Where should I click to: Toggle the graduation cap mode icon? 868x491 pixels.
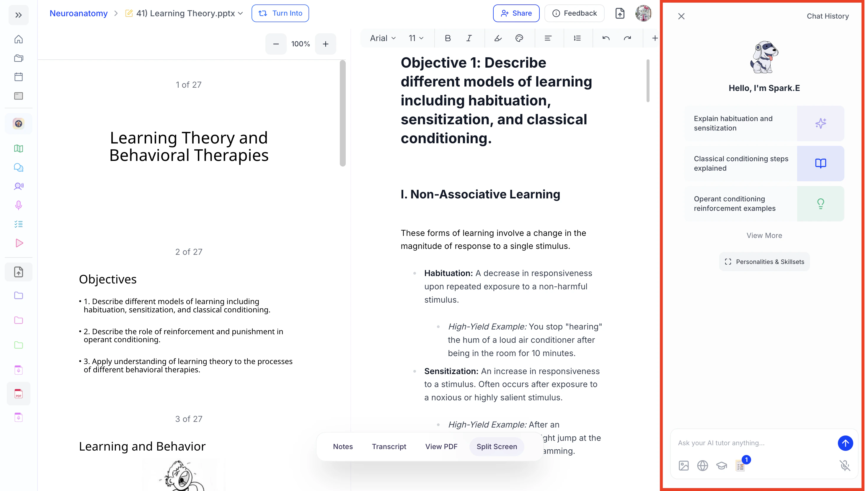tap(721, 465)
